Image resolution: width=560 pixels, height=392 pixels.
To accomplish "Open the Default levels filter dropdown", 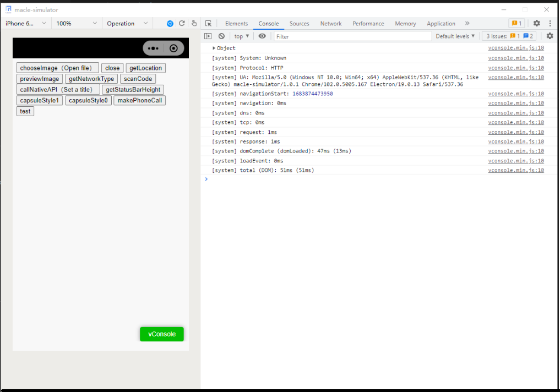I will (x=455, y=36).
